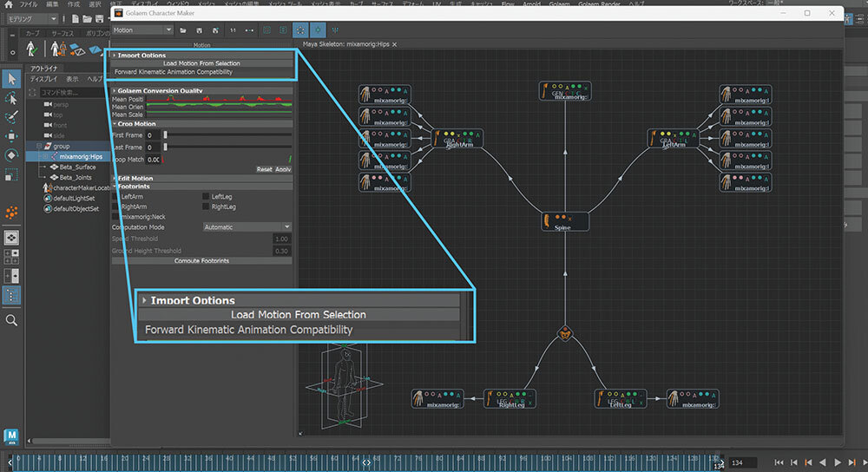
Task: Switch to the サーフェス shelf tab
Action: (x=62, y=34)
